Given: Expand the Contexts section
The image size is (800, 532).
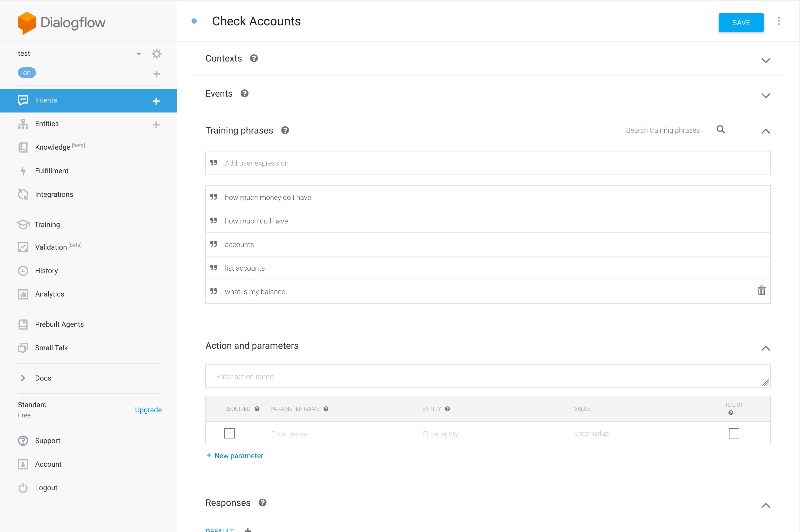Looking at the screenshot, I should (765, 60).
